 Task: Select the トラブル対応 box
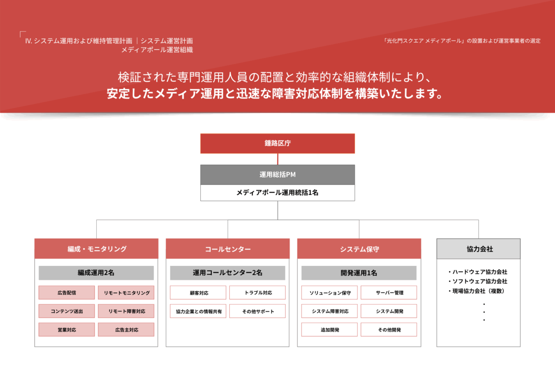pos(257,293)
